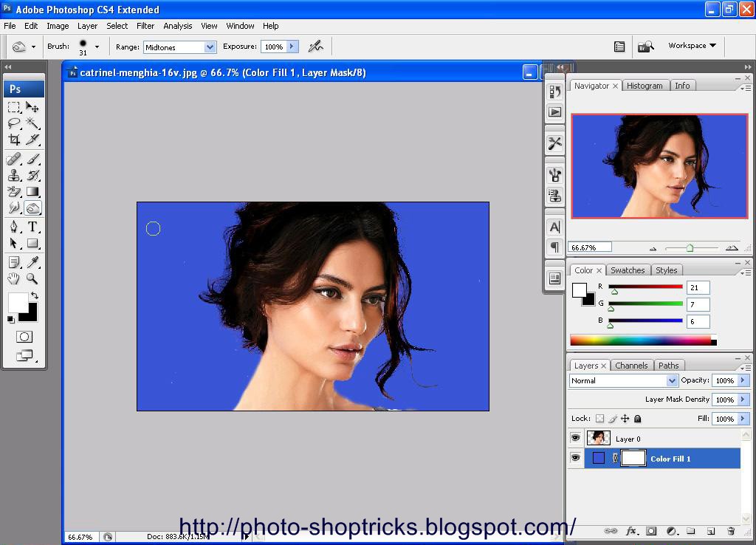Click Delete layer trash button
Image resolution: width=756 pixels, height=545 pixels.
click(x=731, y=531)
